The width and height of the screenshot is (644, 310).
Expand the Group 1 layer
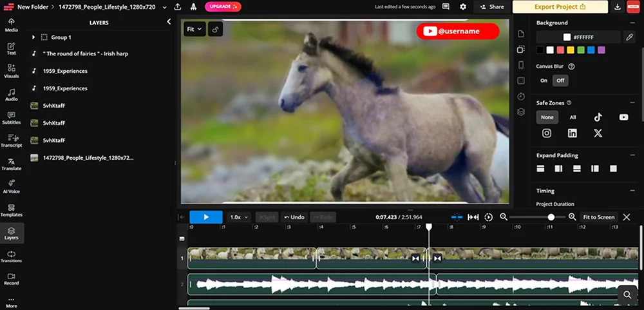[x=33, y=37]
